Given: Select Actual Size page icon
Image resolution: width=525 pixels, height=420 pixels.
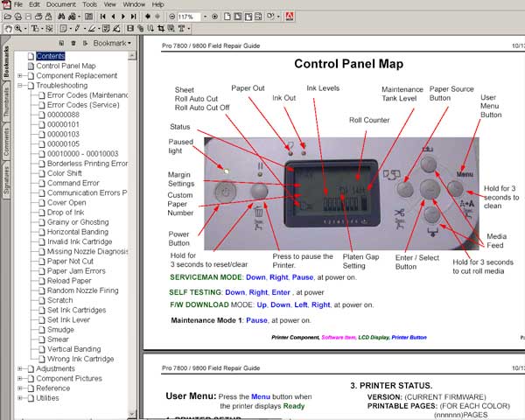Looking at the screenshot, I should click(x=227, y=17).
